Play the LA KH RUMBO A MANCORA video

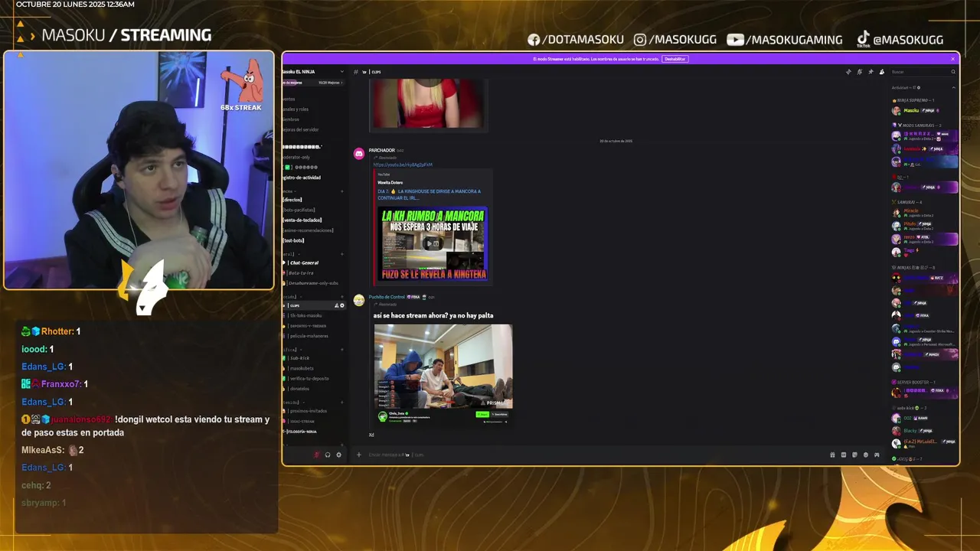(x=432, y=243)
